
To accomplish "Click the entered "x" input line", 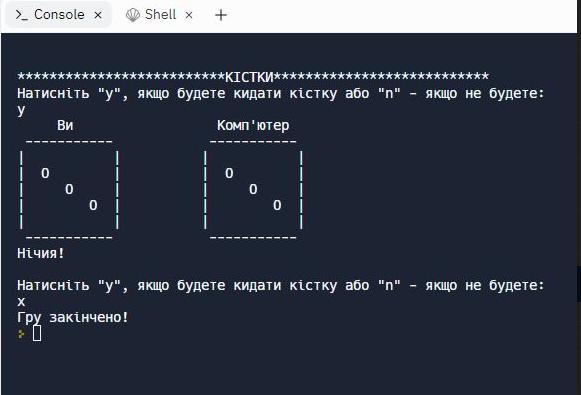I will coord(21,302).
